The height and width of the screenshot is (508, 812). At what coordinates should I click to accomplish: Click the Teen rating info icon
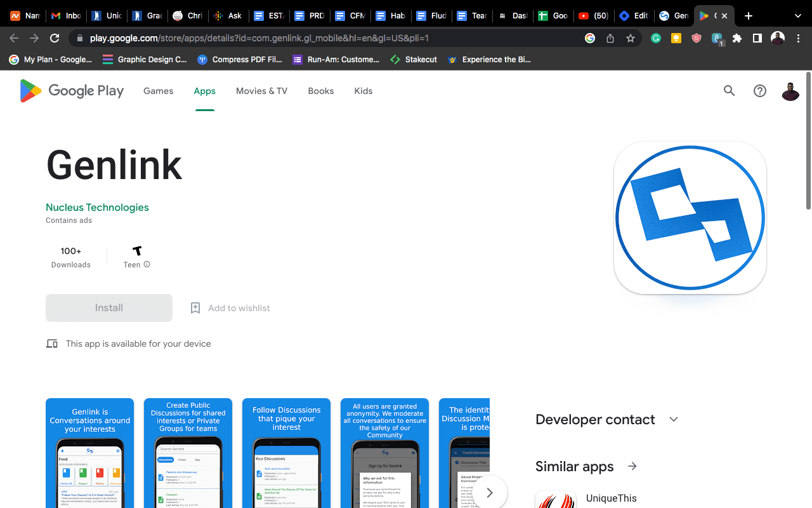[x=147, y=264]
